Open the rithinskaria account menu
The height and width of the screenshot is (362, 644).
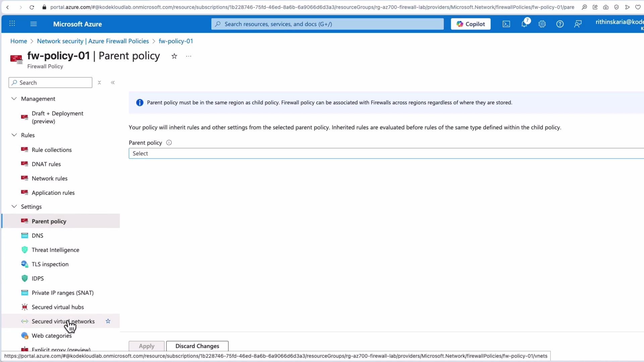coord(620,24)
